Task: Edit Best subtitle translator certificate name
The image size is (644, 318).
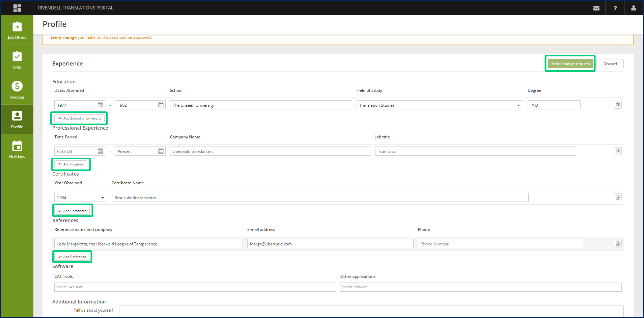Action: [x=320, y=197]
